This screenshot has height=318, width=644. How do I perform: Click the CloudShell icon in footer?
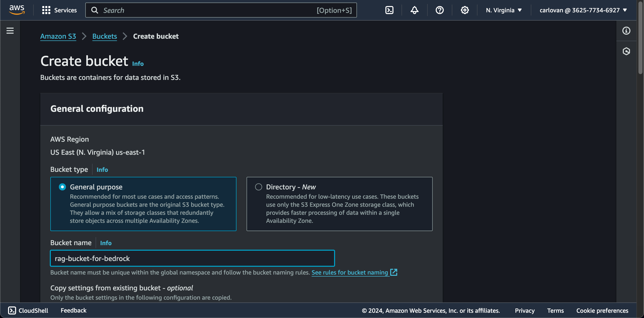point(12,310)
